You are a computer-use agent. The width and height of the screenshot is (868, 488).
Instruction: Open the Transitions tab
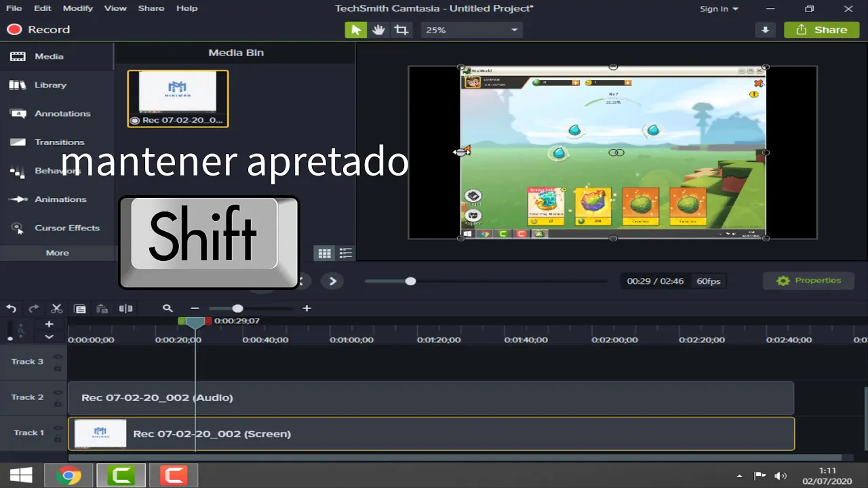tap(57, 142)
